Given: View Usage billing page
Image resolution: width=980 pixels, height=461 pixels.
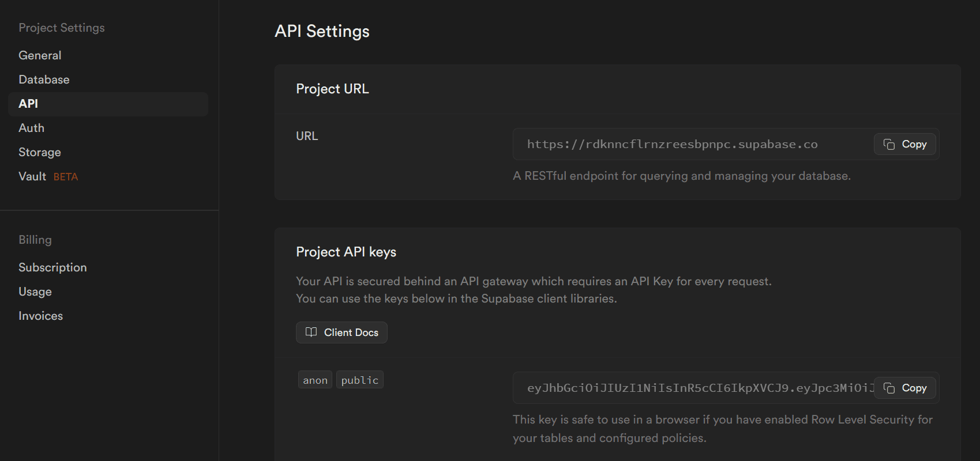Looking at the screenshot, I should 35,292.
